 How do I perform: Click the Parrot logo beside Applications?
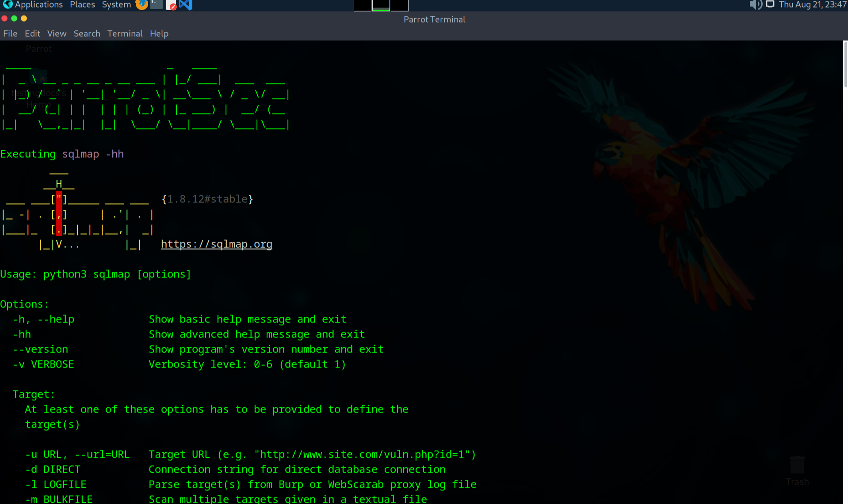[8, 5]
